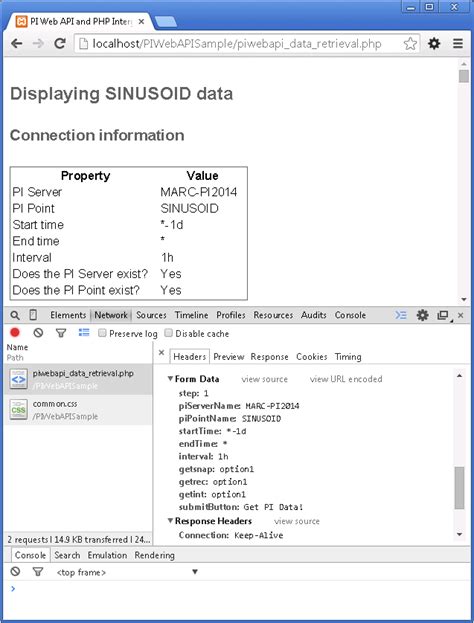Screen dimensions: 474x623
Task: Open the Preview tab
Action: 228,357
